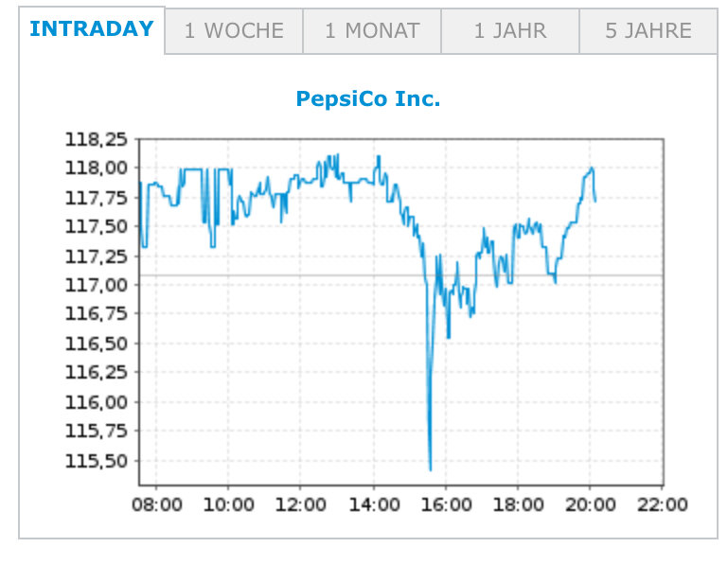Select the 20:00 time axis label
This screenshot has width=728, height=565.
point(591,504)
